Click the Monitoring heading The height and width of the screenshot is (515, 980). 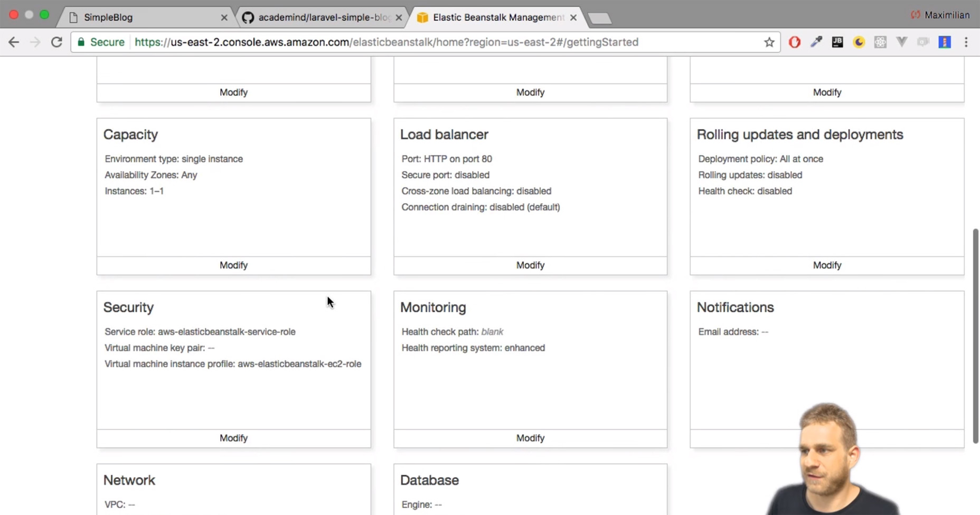[433, 308]
